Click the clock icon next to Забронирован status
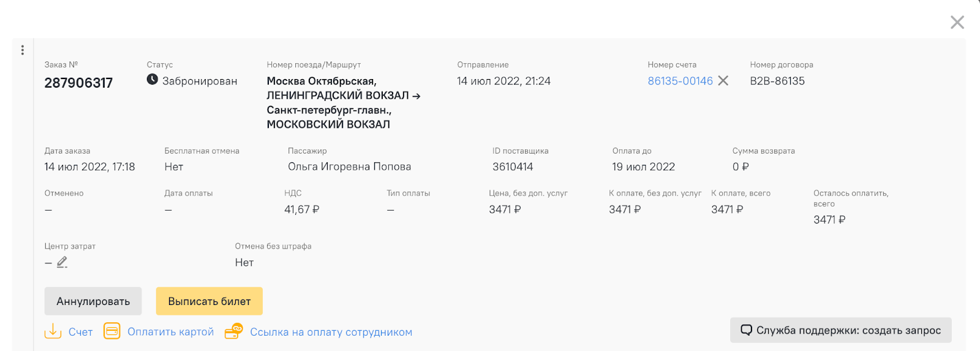 tap(153, 80)
